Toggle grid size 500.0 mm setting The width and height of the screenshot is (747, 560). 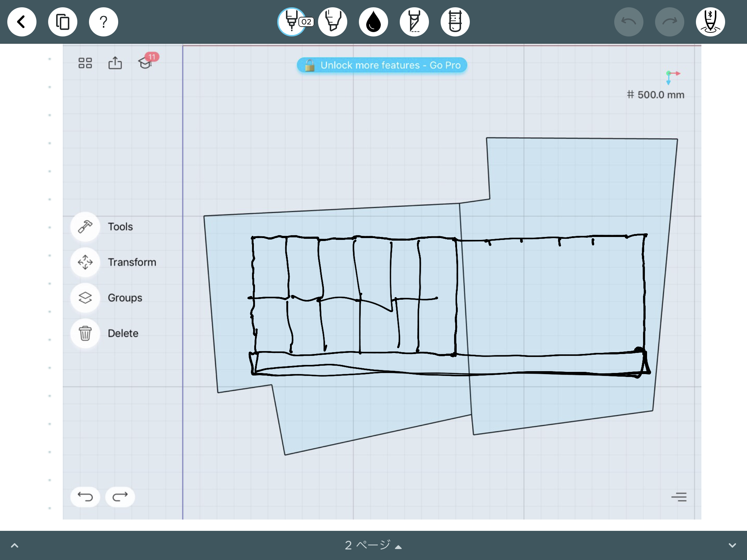pyautogui.click(x=655, y=95)
